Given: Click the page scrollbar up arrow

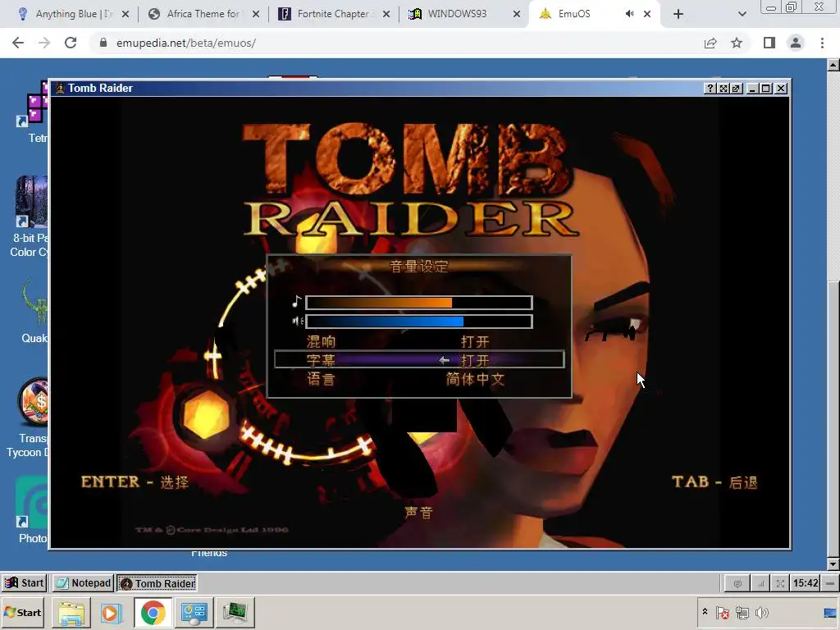Looking at the screenshot, I should (833, 66).
